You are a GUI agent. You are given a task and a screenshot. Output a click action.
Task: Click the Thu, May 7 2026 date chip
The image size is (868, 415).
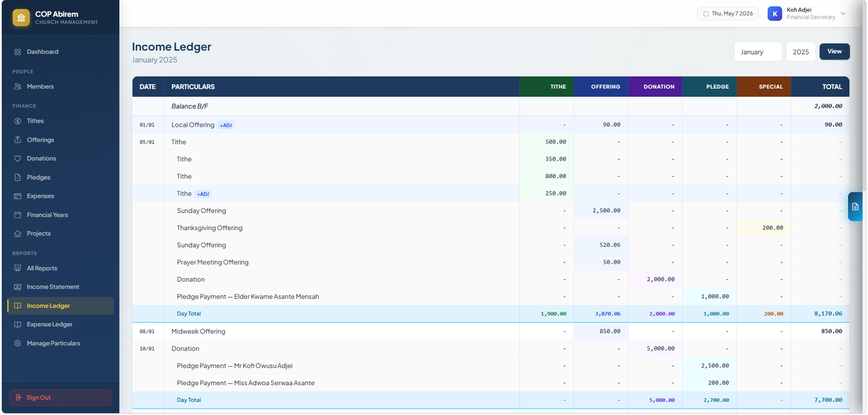728,14
